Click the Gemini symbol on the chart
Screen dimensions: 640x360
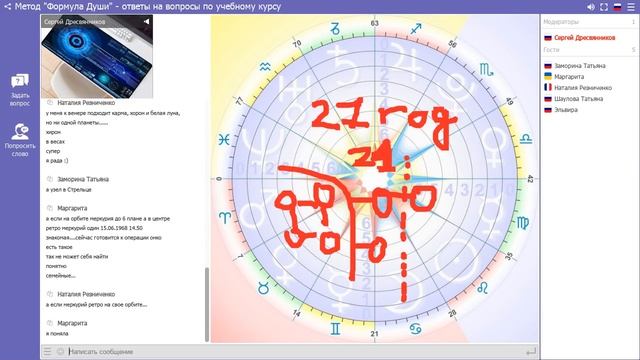pos(335,329)
